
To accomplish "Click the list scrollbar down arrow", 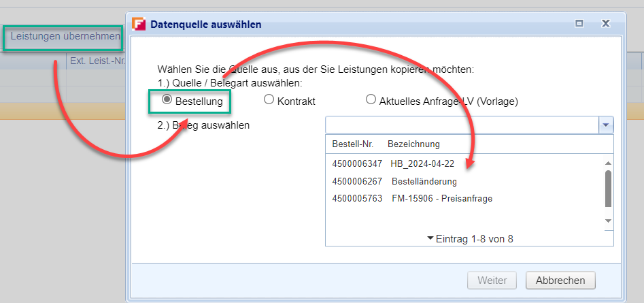I will pyautogui.click(x=608, y=221).
